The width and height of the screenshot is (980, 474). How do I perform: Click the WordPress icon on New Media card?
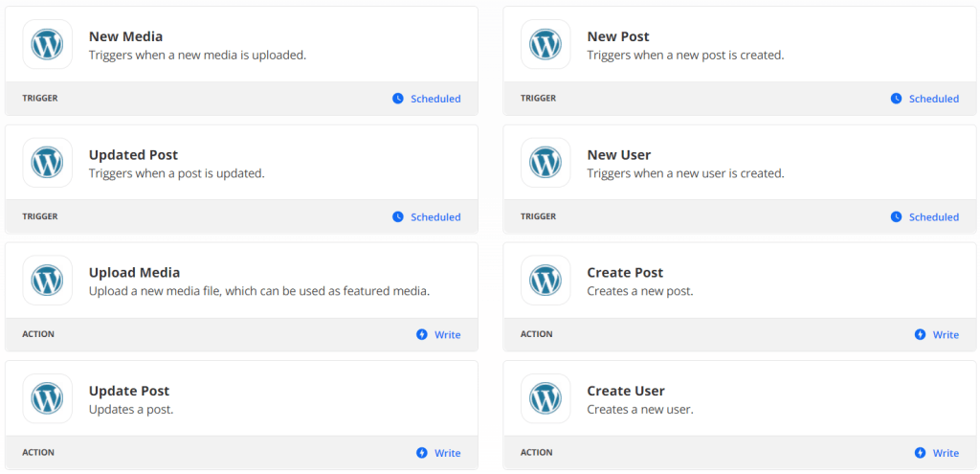[x=48, y=44]
